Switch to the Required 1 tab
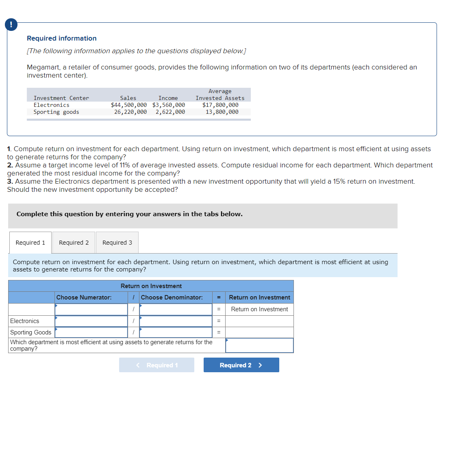 (30, 243)
